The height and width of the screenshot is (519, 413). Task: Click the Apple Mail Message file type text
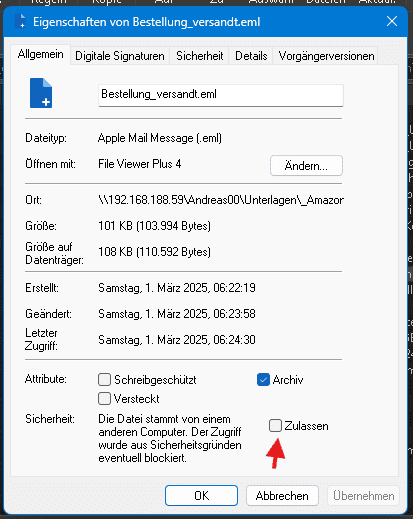click(160, 138)
